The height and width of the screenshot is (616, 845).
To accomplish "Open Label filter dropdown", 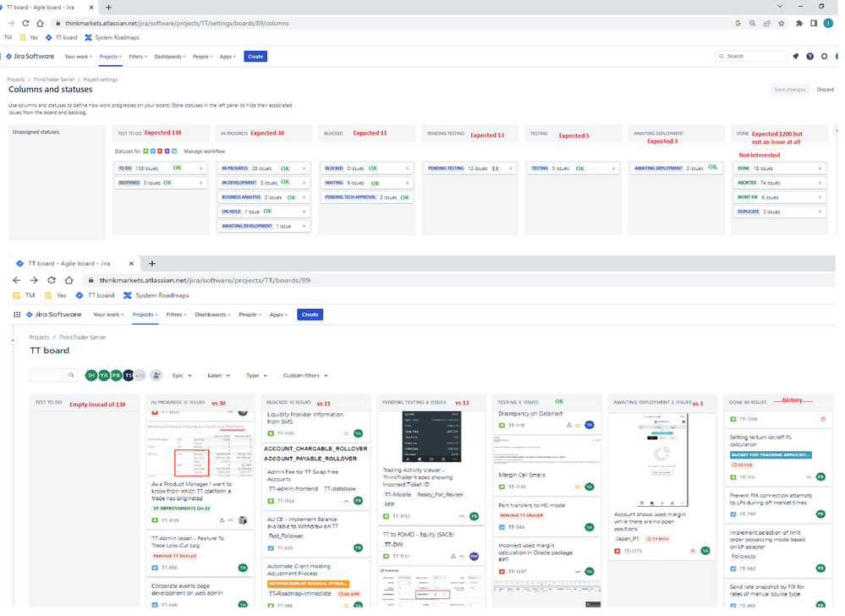I will pyautogui.click(x=219, y=376).
